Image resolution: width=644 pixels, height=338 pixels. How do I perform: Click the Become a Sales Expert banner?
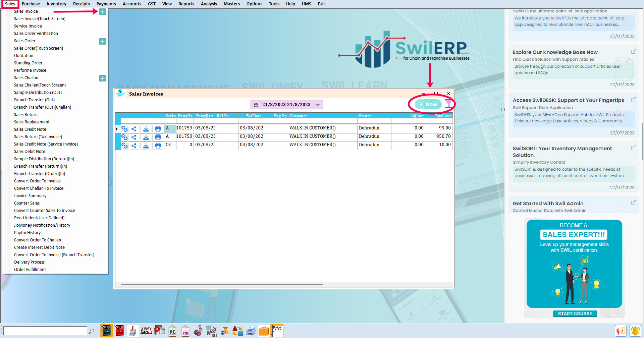[574, 264]
